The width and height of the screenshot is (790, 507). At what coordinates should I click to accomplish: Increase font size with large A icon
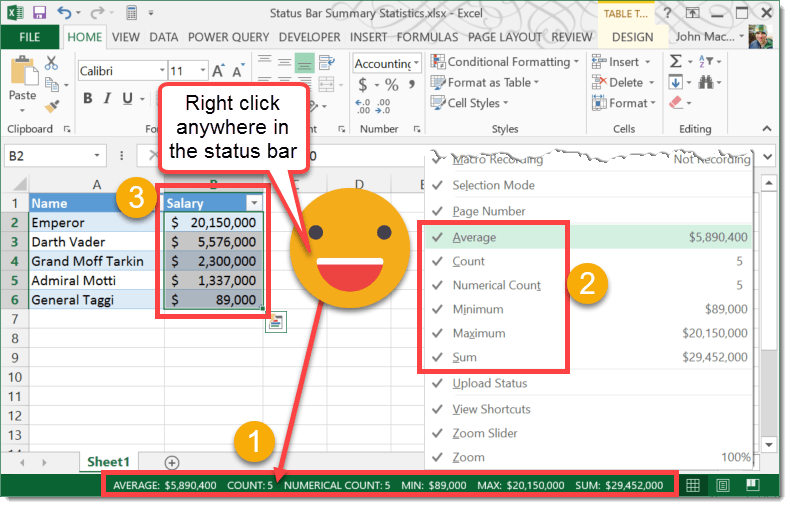[x=218, y=71]
